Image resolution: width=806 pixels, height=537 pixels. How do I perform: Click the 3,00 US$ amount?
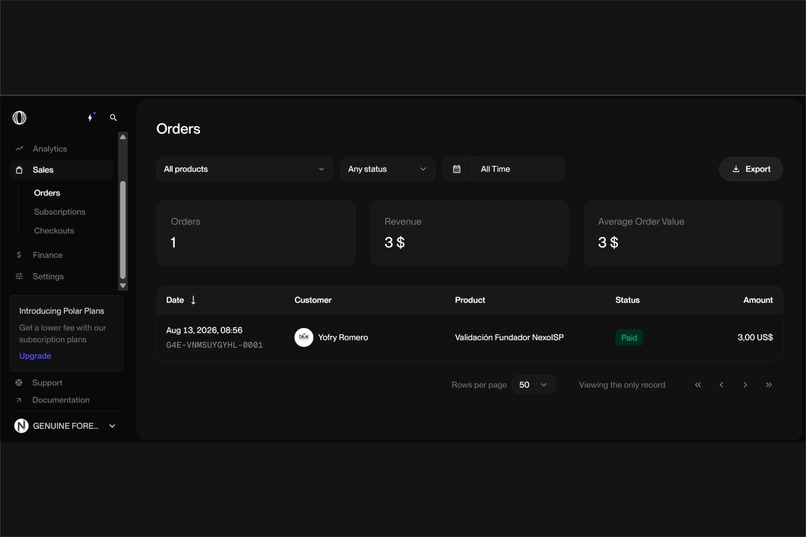[755, 338]
